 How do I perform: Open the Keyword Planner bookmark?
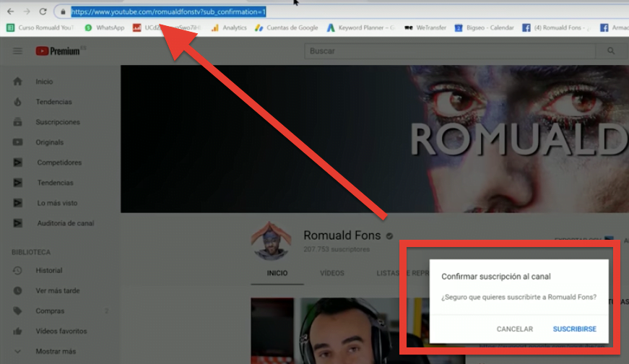click(360, 27)
